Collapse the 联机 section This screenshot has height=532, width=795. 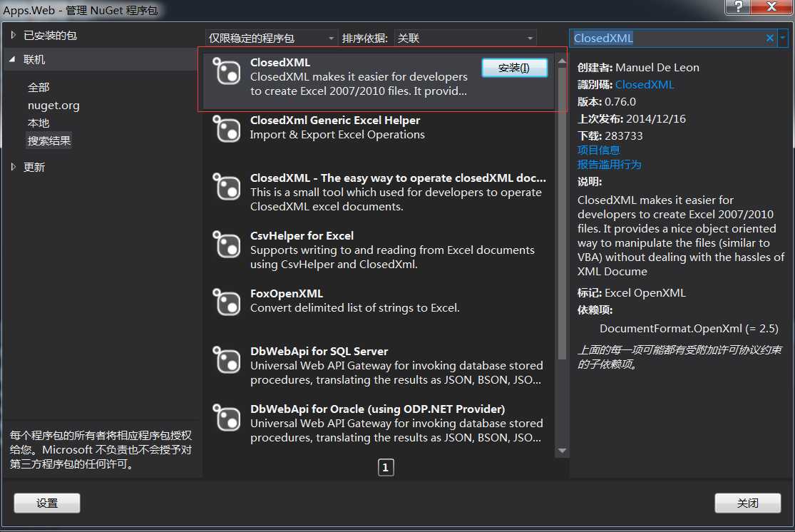(12, 59)
